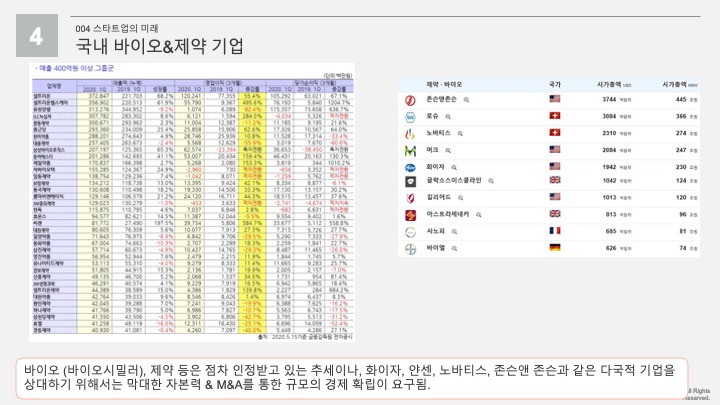Click the 1942 market cap value
The height and width of the screenshot is (405, 720).
pyautogui.click(x=609, y=167)
